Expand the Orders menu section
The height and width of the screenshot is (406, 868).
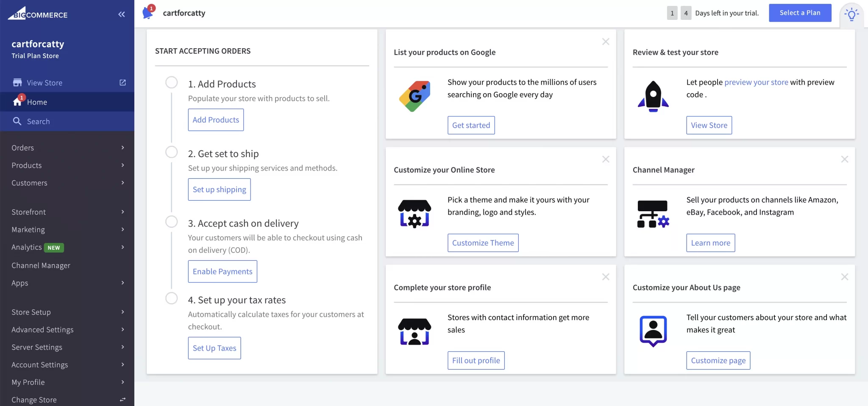click(67, 148)
